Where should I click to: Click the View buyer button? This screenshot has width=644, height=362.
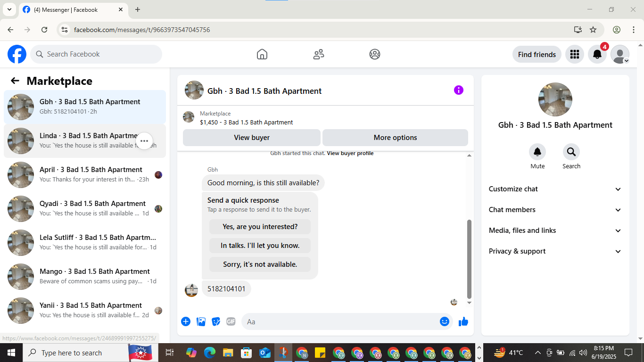click(x=252, y=138)
